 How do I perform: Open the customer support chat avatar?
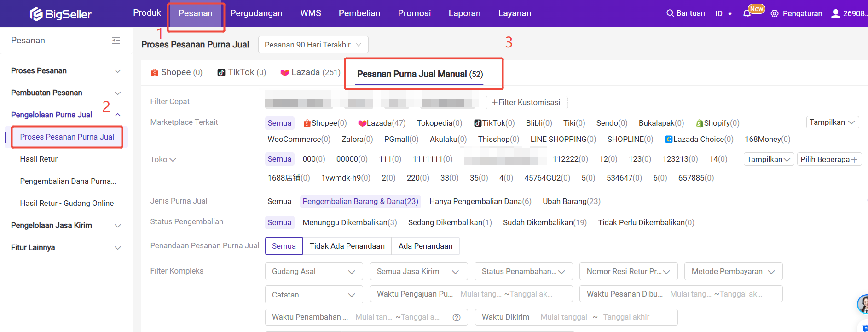(862, 303)
